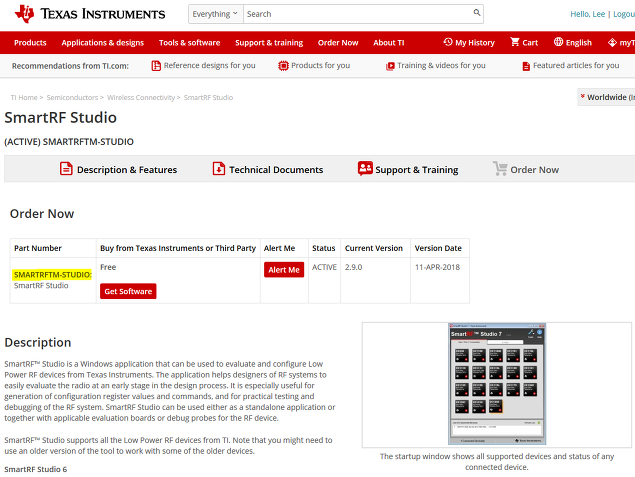Open the Cart link
This screenshot has height=477, width=635.
[x=530, y=43]
